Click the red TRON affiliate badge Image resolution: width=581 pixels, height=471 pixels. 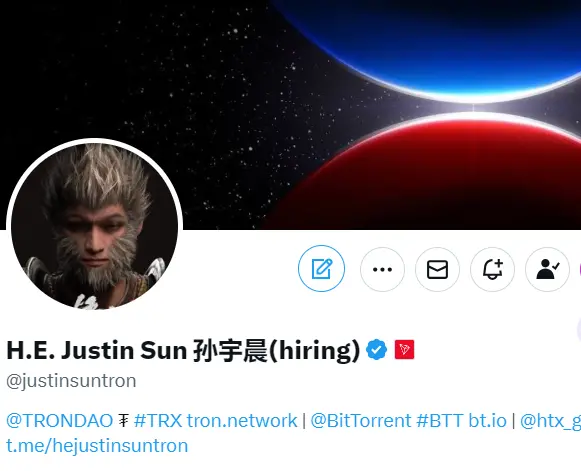[x=404, y=349]
